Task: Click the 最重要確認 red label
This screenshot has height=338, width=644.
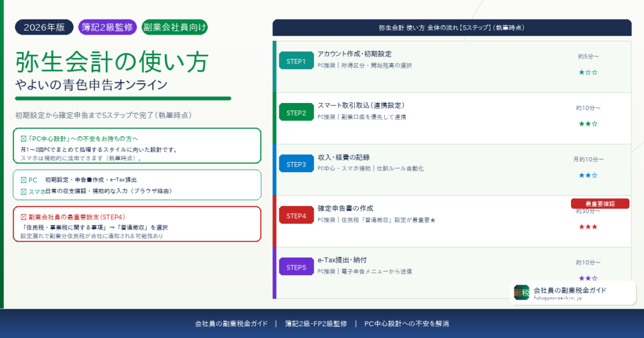Action: 600,204
